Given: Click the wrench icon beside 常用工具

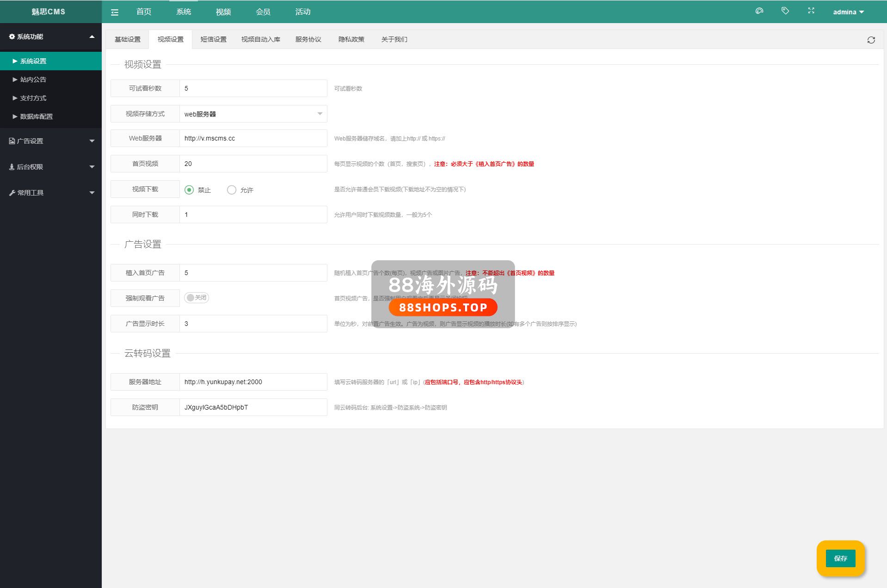Looking at the screenshot, I should click(12, 193).
